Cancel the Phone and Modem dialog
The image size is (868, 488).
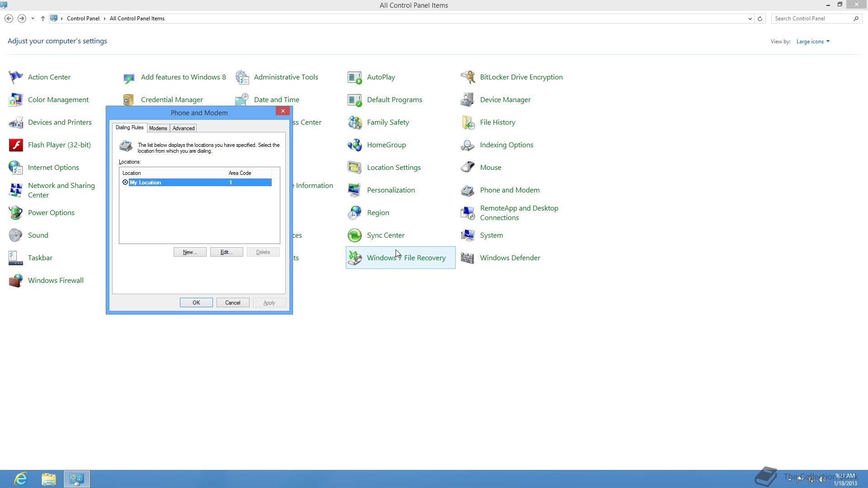click(x=233, y=303)
